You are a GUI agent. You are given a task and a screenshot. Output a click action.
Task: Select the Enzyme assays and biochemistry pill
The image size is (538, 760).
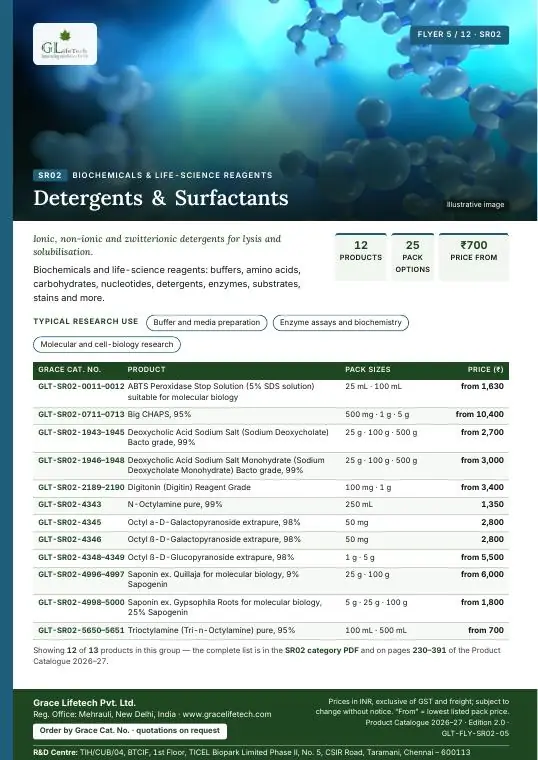click(x=341, y=323)
